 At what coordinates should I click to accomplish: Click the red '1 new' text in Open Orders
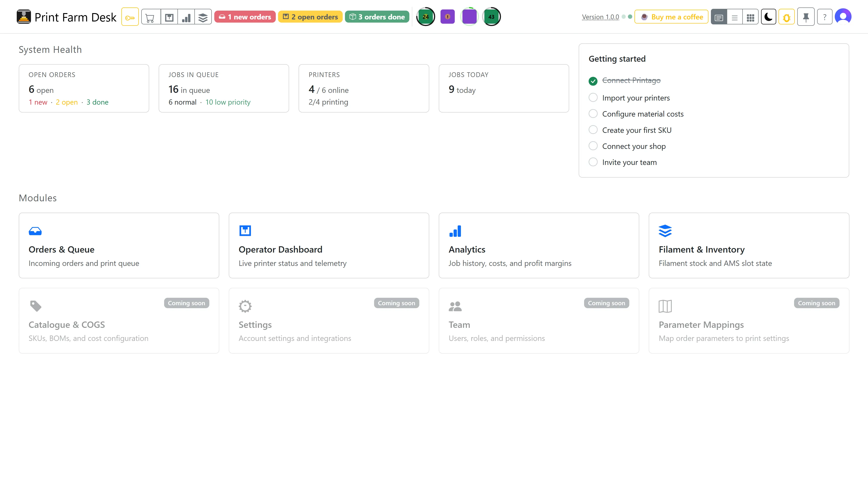(x=38, y=102)
